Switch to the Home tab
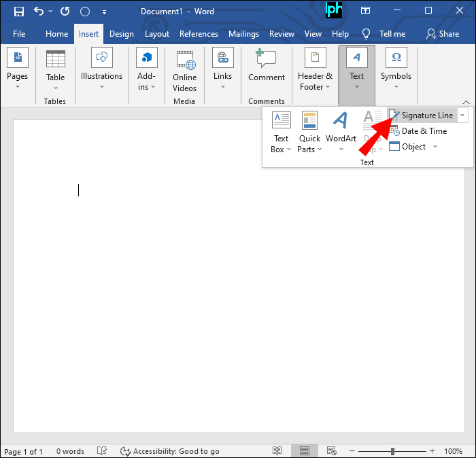The image size is (476, 458). coord(56,34)
